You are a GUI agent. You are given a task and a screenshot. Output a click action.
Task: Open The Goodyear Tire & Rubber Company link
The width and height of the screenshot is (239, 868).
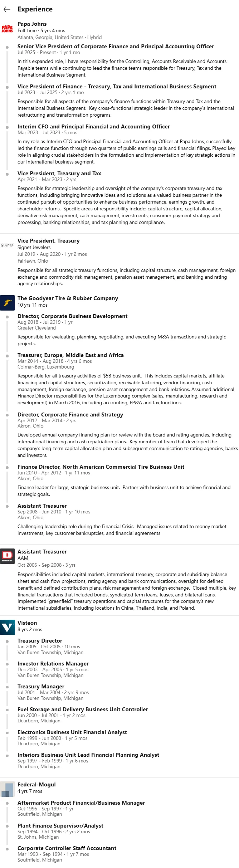pos(68,298)
